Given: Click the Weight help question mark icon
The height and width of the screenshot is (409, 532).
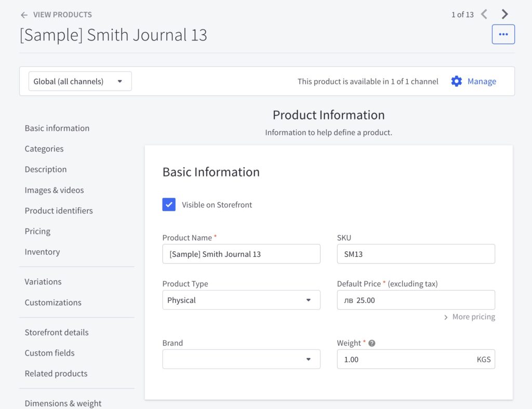Looking at the screenshot, I should tap(372, 343).
